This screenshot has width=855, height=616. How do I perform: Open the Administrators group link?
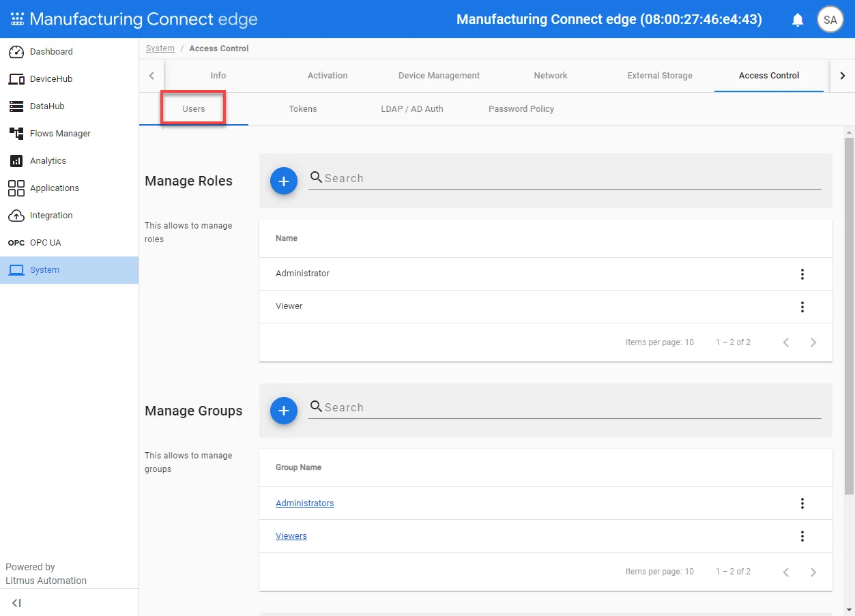(x=305, y=503)
